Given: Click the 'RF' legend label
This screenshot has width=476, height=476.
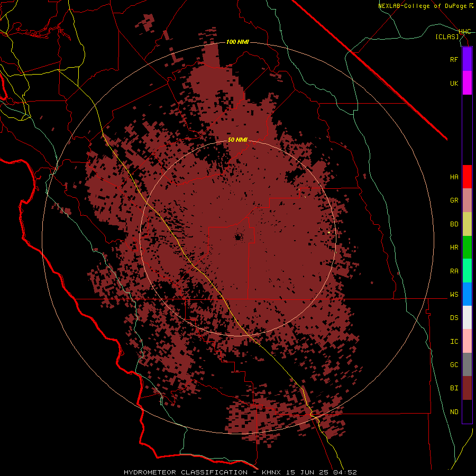Looking at the screenshot, I should [454, 59].
